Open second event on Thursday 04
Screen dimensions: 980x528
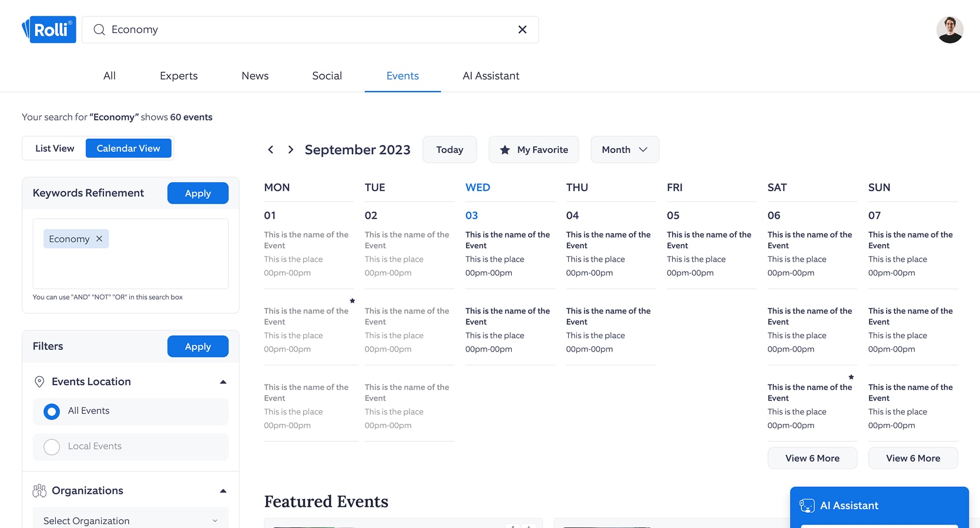610,330
